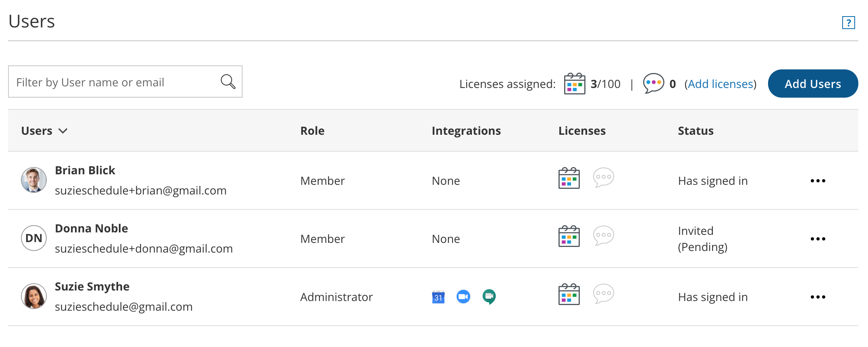Follow the Add licenses link

(x=721, y=84)
